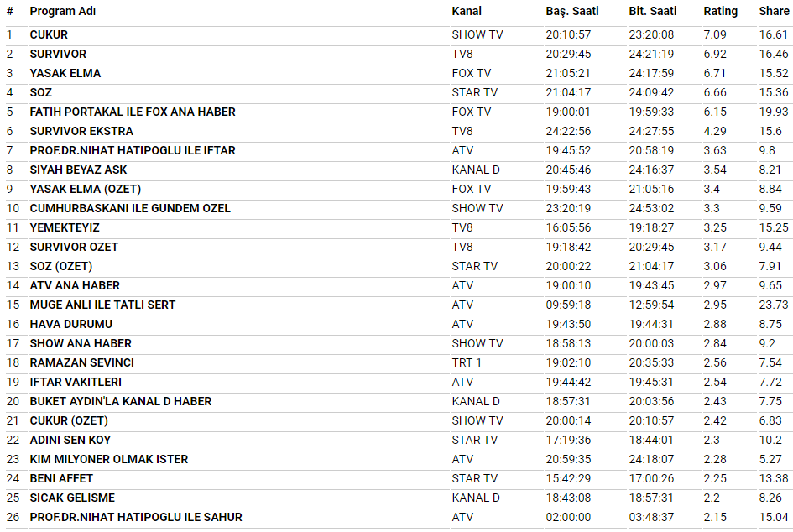Click the 4.29 rating value
Viewport: 793px width, 532px height.
[x=715, y=131]
